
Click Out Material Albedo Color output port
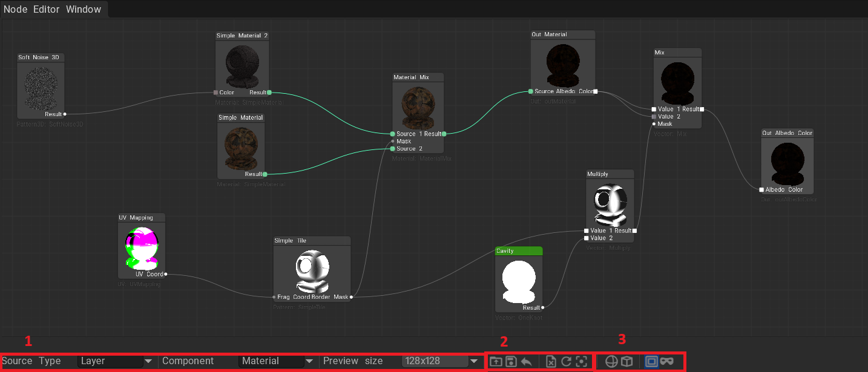596,91
